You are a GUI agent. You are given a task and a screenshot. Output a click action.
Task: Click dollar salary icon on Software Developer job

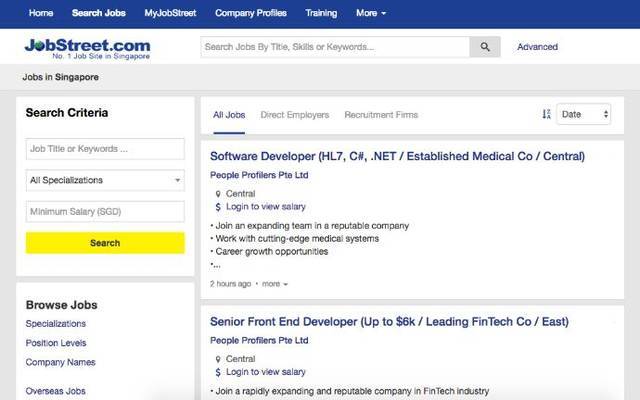click(217, 207)
